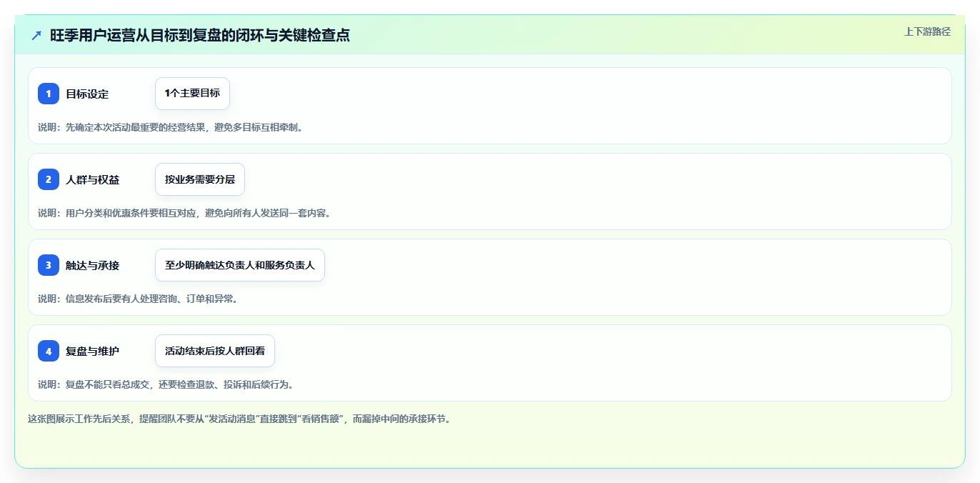Click the arrow icon beside the title
The image size is (980, 483).
(36, 35)
